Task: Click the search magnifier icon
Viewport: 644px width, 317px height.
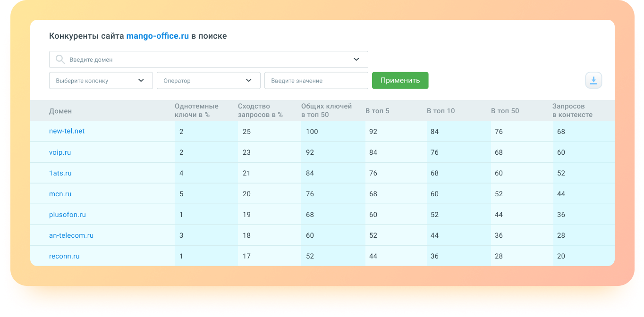Action: (60, 59)
